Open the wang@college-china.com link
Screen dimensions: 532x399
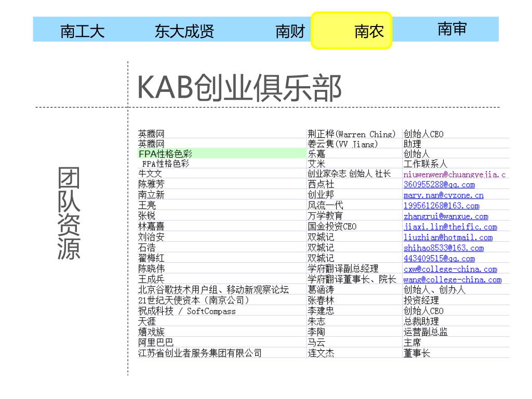pyautogui.click(x=453, y=280)
